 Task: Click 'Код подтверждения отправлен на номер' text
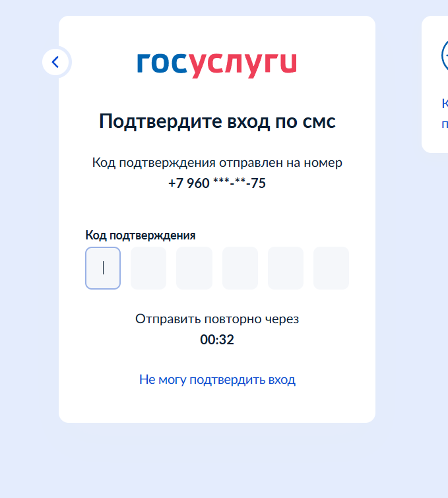click(x=217, y=163)
